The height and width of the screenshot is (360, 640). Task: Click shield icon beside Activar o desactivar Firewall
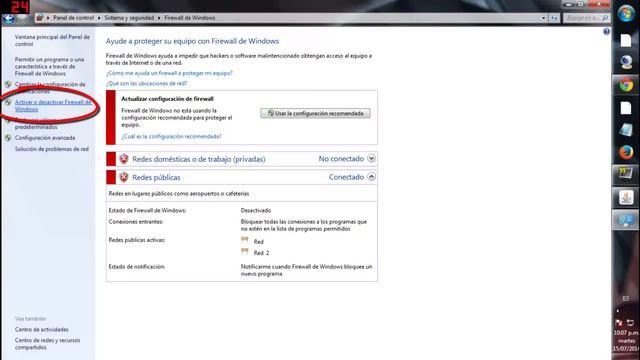tap(8, 102)
